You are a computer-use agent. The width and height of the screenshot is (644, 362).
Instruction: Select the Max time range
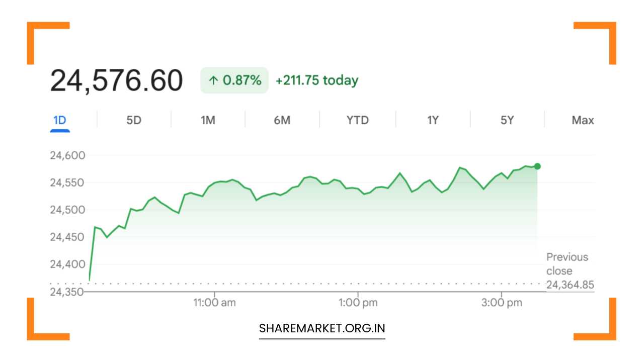point(583,120)
